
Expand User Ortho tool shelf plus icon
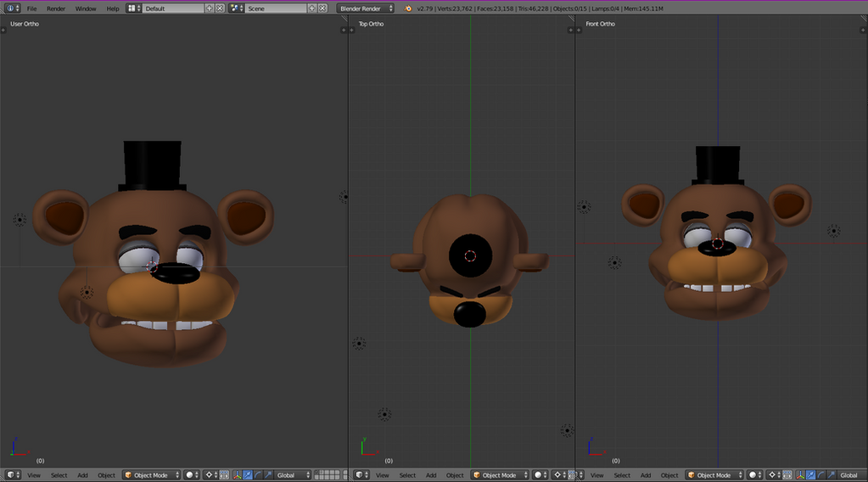coord(3,30)
